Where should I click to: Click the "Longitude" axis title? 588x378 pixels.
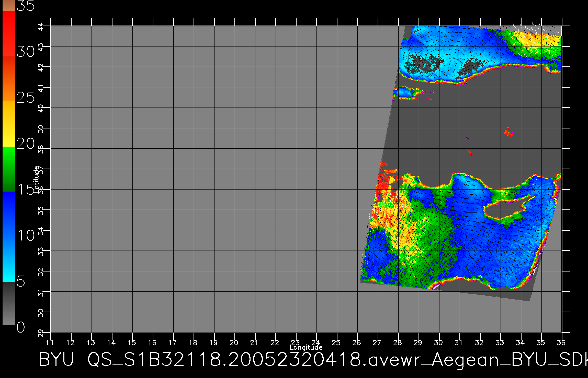point(306,347)
